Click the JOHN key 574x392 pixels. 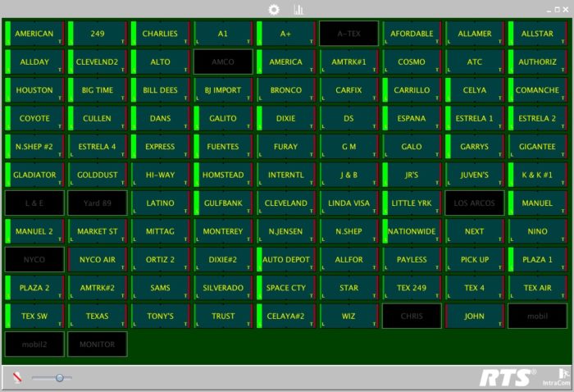(475, 316)
